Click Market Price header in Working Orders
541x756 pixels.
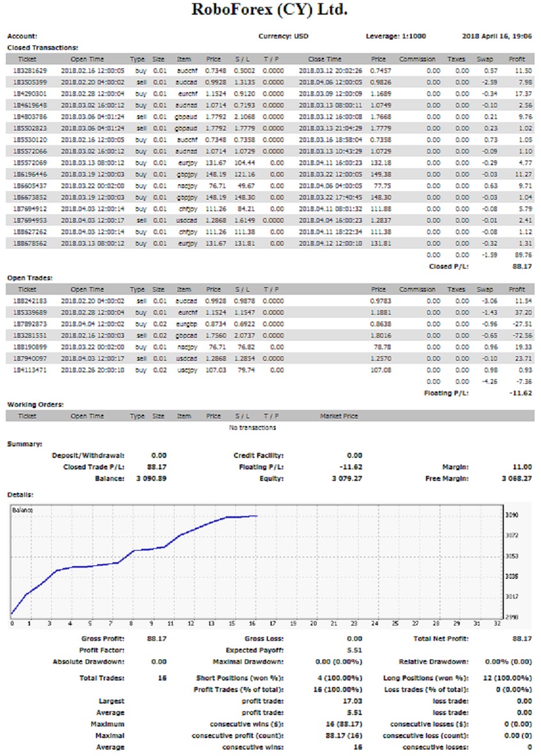click(338, 416)
